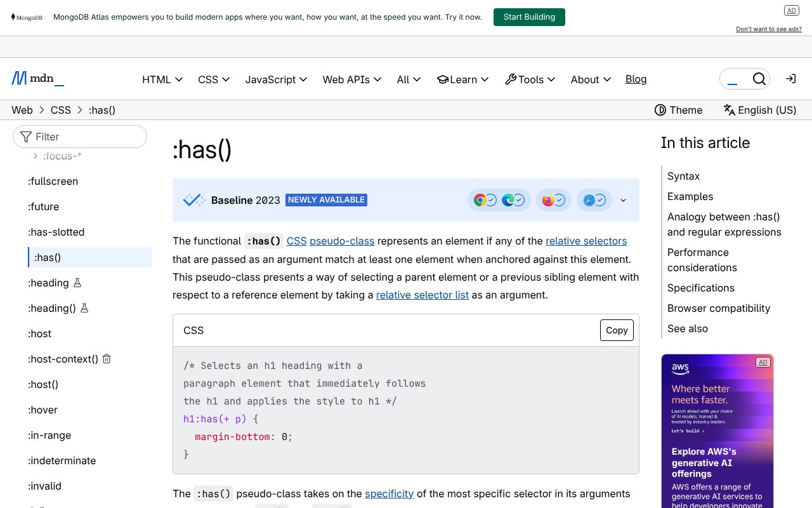Click the MDN logo
This screenshot has height=508, width=812.
(x=37, y=79)
